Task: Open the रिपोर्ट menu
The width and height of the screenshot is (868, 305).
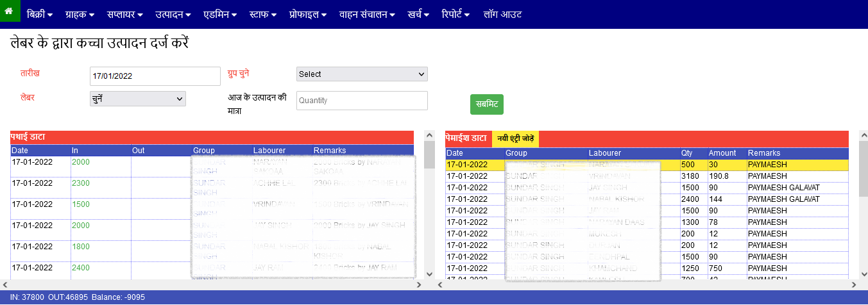Action: pyautogui.click(x=455, y=14)
